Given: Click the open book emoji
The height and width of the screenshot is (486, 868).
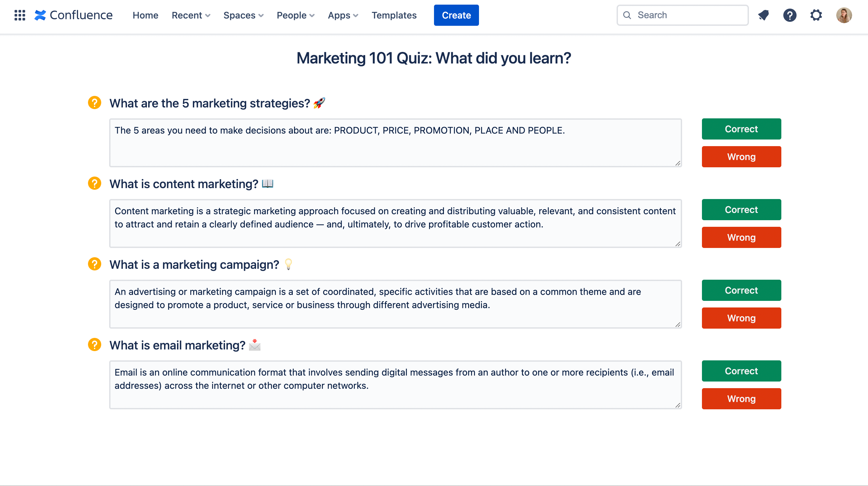Looking at the screenshot, I should (x=268, y=183).
